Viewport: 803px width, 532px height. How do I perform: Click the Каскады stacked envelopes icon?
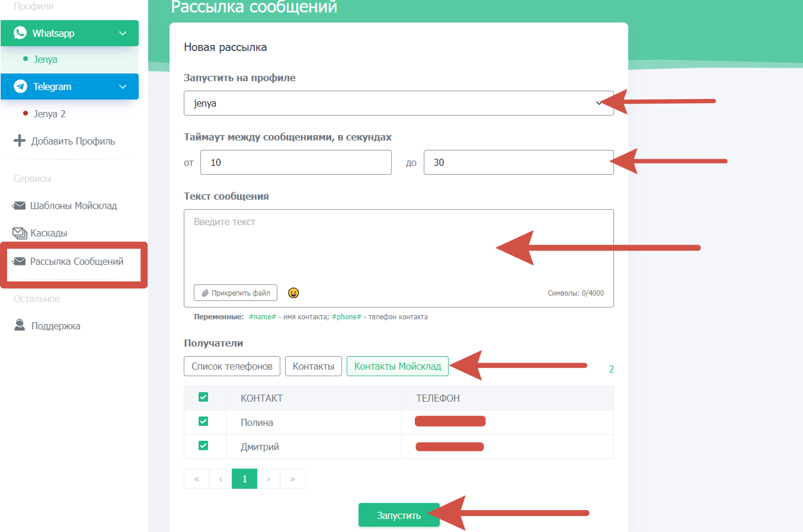[x=20, y=233]
